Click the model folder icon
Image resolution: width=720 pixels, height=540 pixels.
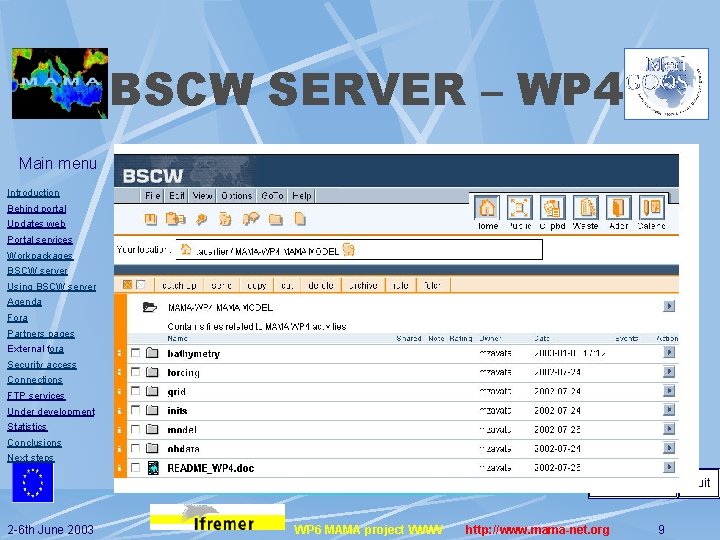tap(152, 429)
